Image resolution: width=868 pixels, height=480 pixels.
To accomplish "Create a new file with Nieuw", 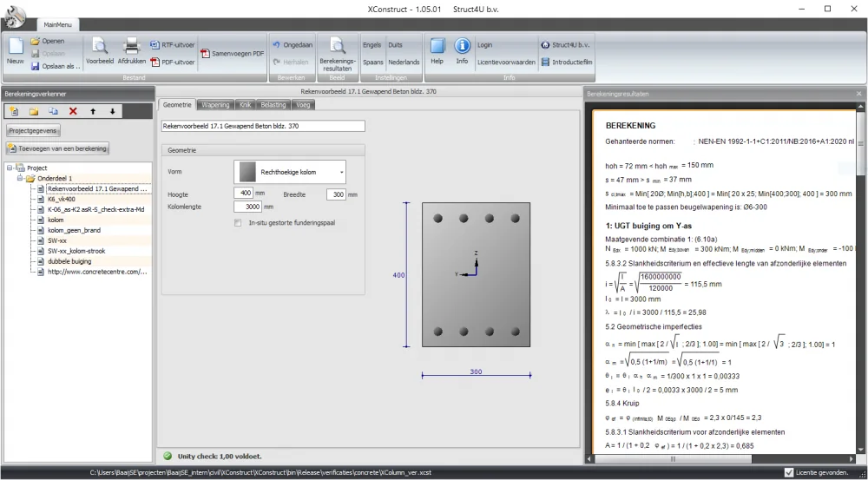I will click(x=15, y=51).
